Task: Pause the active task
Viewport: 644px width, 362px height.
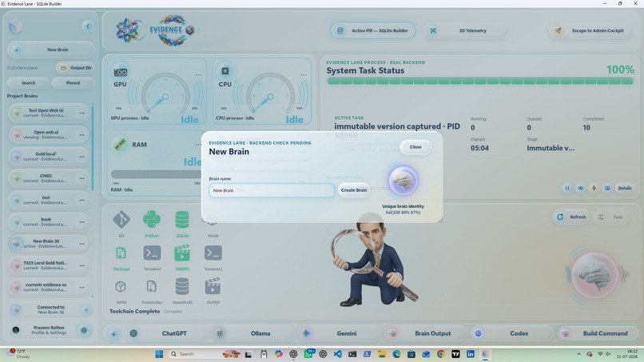Action: coord(567,188)
